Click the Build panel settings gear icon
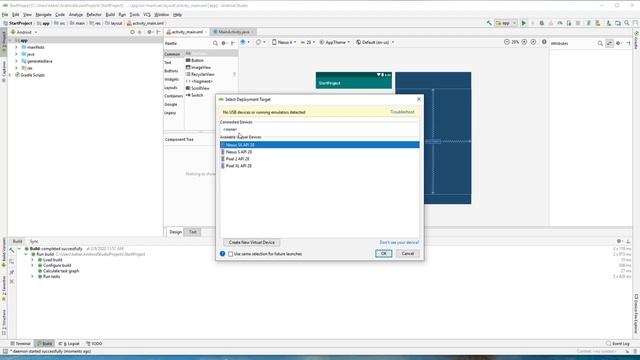The image size is (640, 360). (x=619, y=241)
